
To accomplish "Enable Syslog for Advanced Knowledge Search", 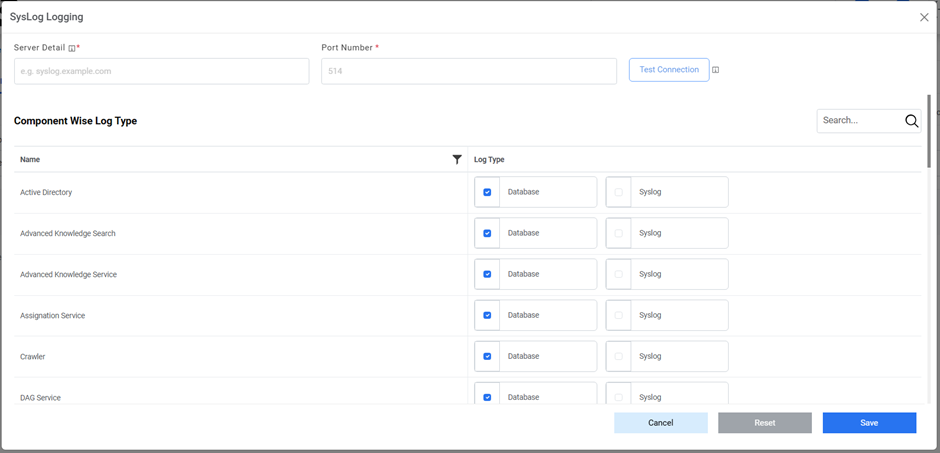I will coord(618,233).
